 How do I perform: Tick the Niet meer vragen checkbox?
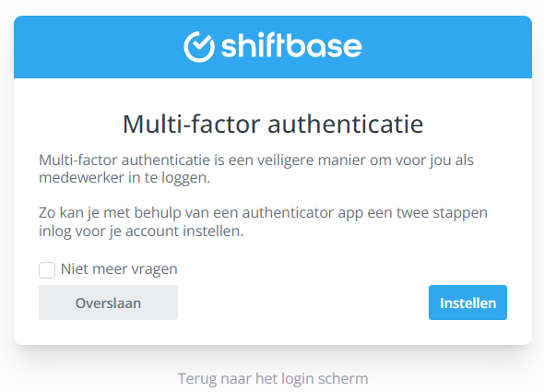pos(47,270)
